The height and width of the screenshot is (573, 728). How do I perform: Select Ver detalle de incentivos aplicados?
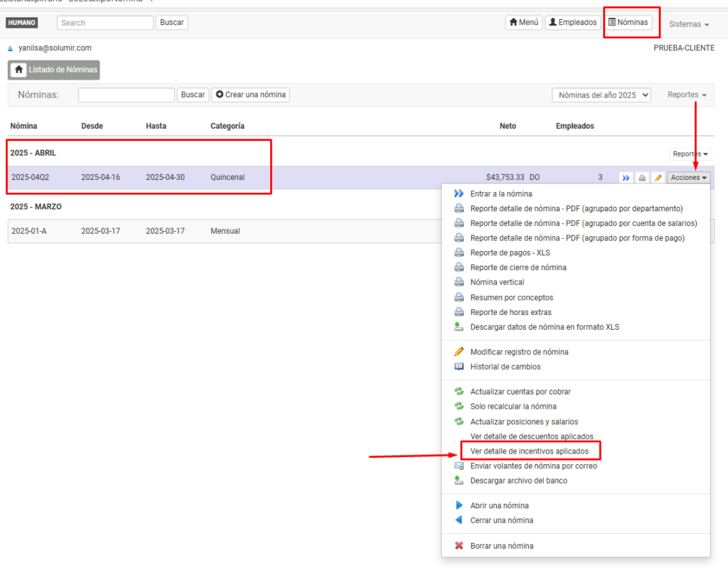pos(530,451)
